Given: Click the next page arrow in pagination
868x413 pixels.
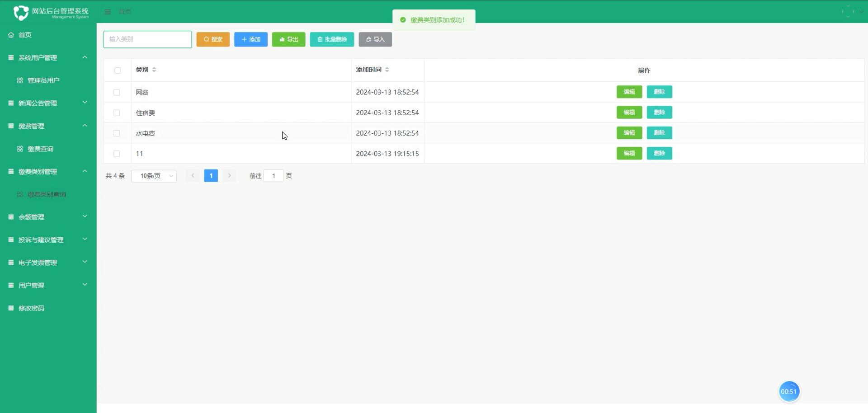Looking at the screenshot, I should tap(229, 176).
